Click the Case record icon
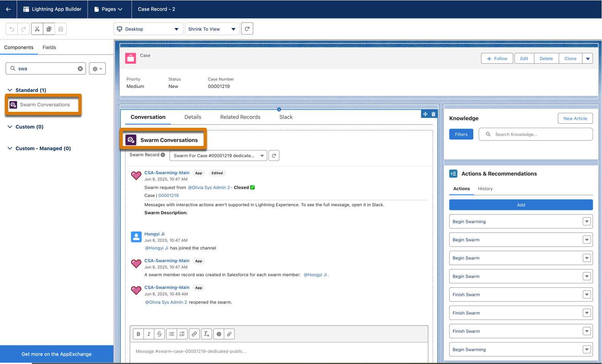 [131, 58]
